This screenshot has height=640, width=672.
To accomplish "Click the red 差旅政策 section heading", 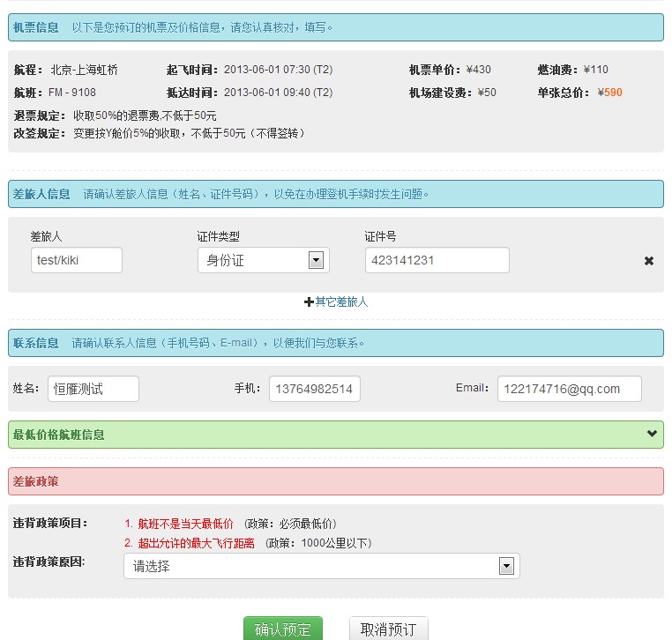I will click(x=36, y=481).
